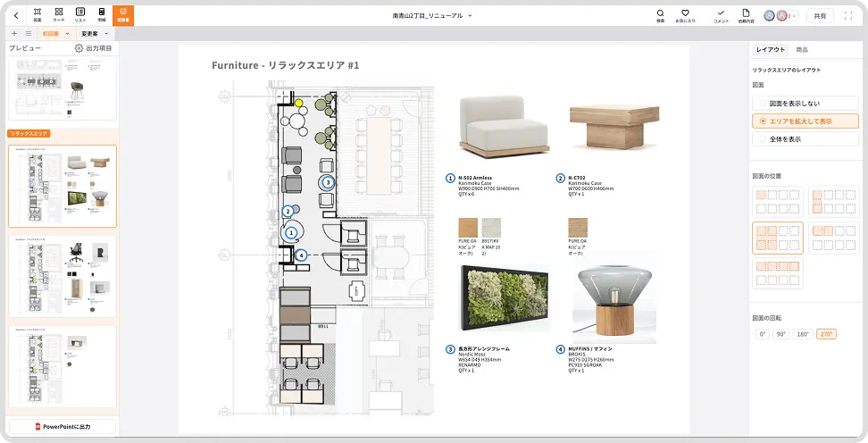Open the 変更案 dropdown arrow
This screenshot has width=868, height=443.
pyautogui.click(x=106, y=33)
